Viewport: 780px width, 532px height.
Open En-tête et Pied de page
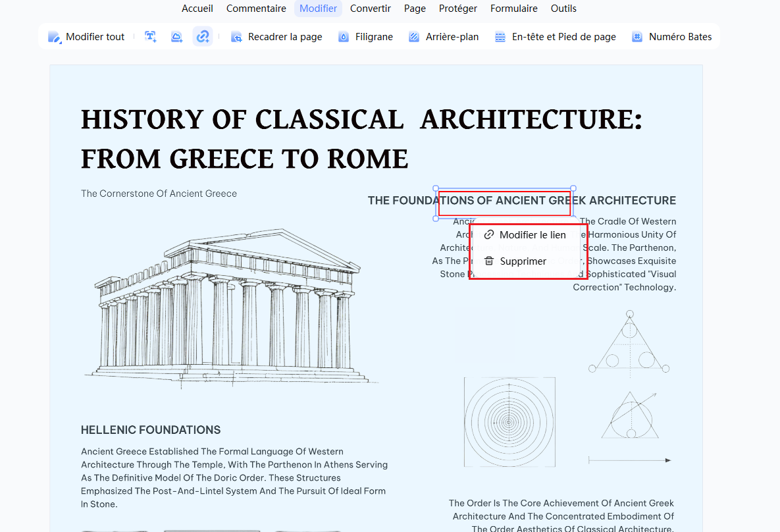(x=555, y=37)
